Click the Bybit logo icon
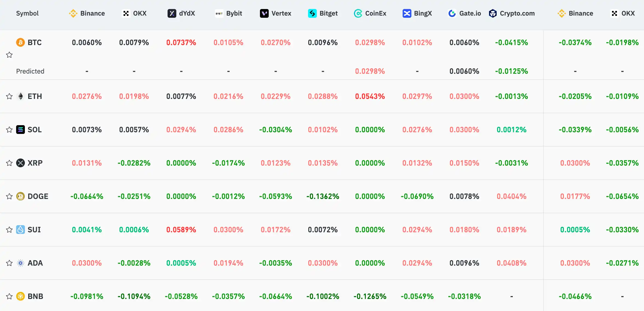The width and height of the screenshot is (644, 311). [x=219, y=13]
